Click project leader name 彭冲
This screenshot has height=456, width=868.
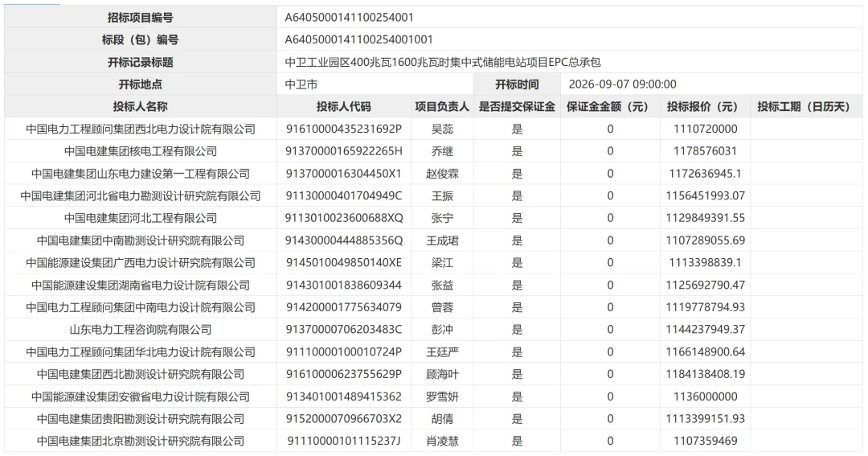(x=442, y=330)
